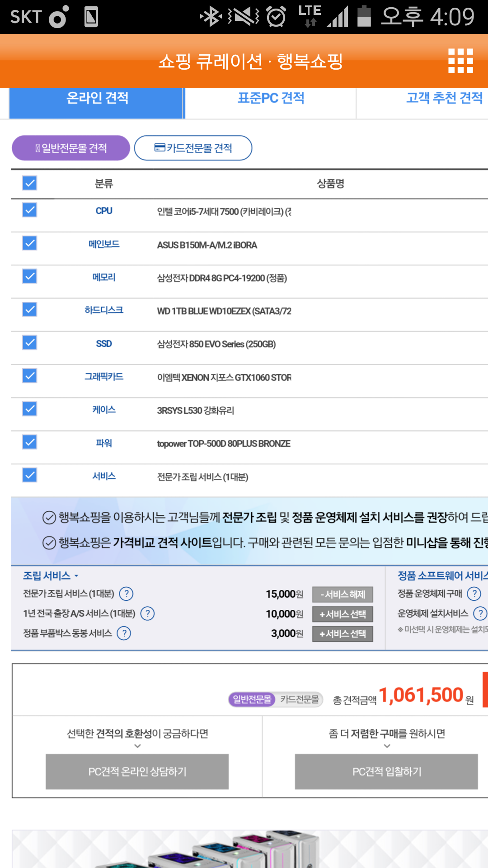Open the 파워 category link
488x868 pixels.
104,443
